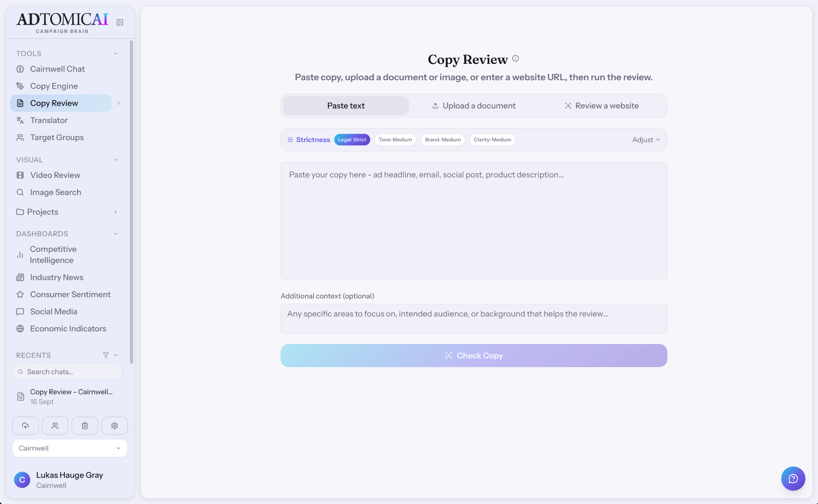Image resolution: width=818 pixels, height=504 pixels.
Task: Toggle the Brand: Medium chip
Action: [x=443, y=140]
